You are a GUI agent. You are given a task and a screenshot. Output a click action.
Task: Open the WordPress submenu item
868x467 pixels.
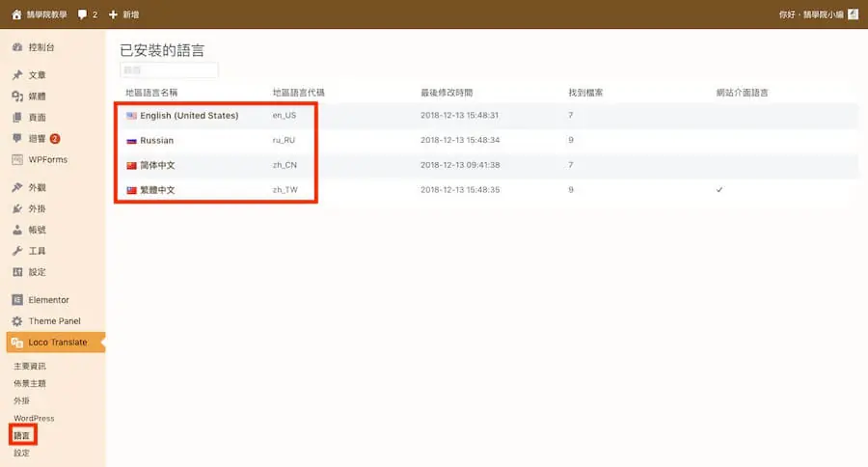(34, 418)
